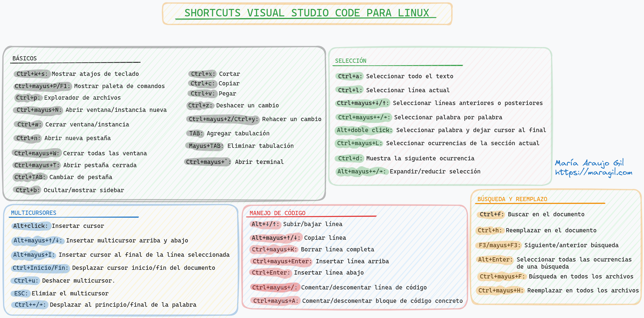The width and height of the screenshot is (644, 318).
Task: Select the SELECCIÓN section heading
Action: (x=351, y=61)
